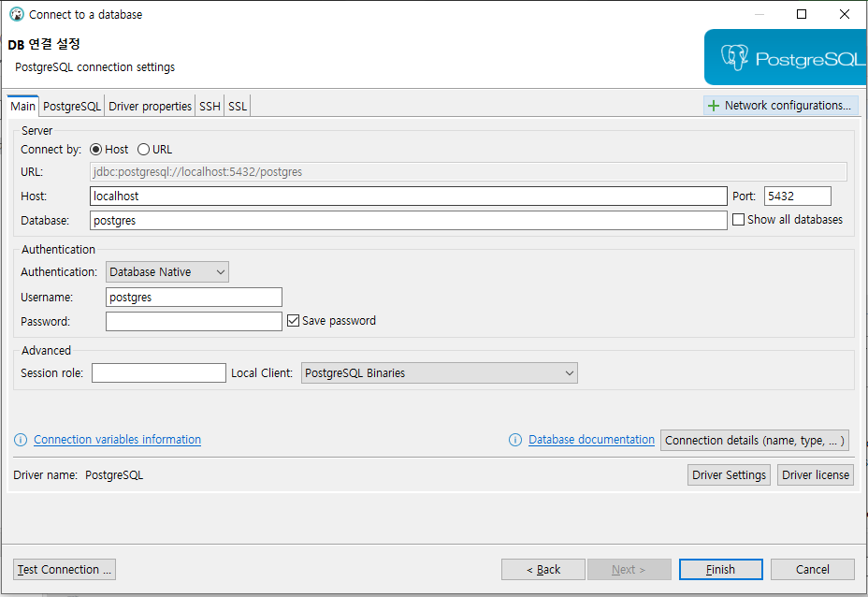This screenshot has width=868, height=597.
Task: Click the PostgreSQL elephant logo
Action: click(x=734, y=57)
